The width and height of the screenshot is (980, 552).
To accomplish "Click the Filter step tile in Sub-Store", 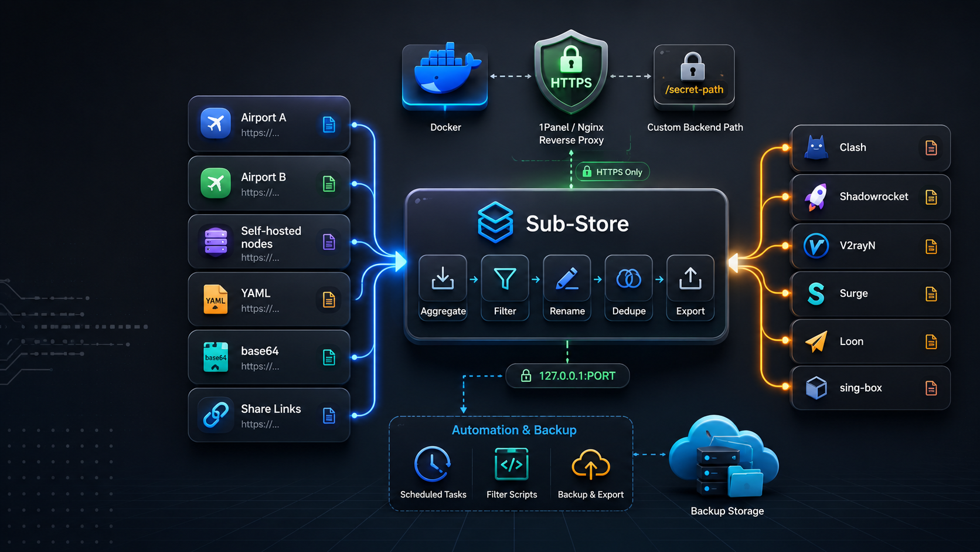I will (505, 288).
